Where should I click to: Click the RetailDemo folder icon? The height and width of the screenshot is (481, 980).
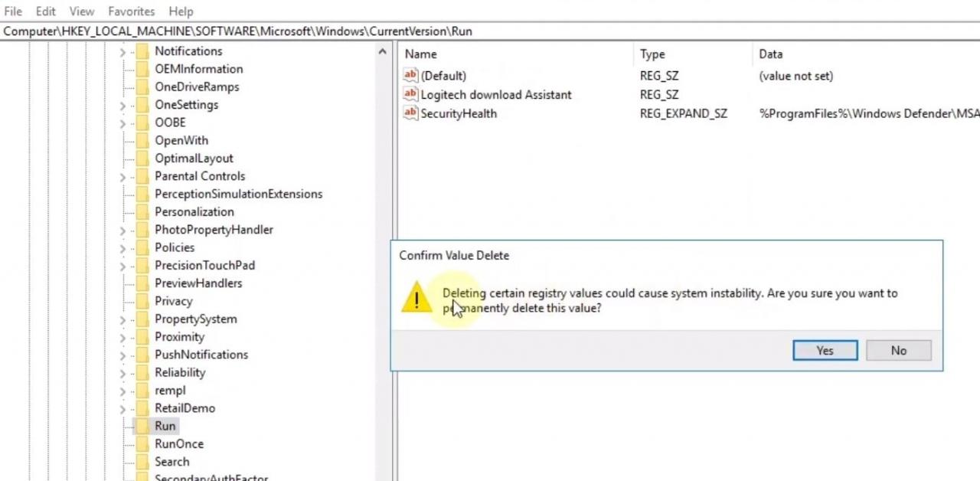[142, 408]
